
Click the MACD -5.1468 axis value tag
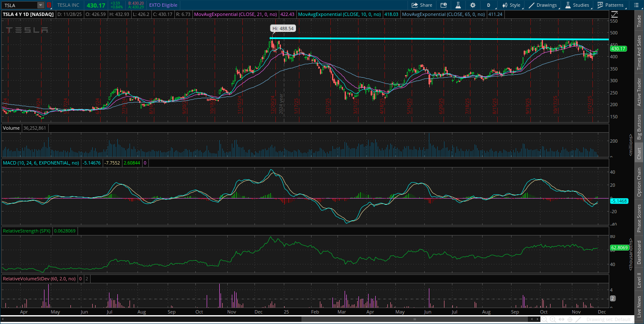click(x=619, y=201)
